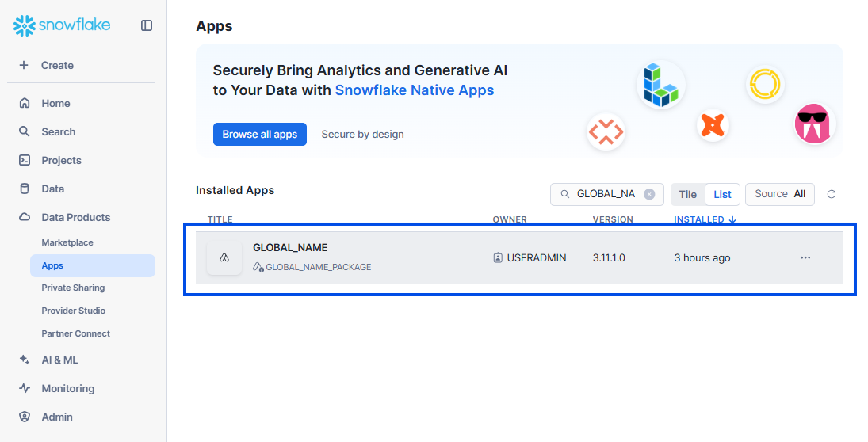868x442 pixels.
Task: Open Marketplace
Action: [x=67, y=242]
